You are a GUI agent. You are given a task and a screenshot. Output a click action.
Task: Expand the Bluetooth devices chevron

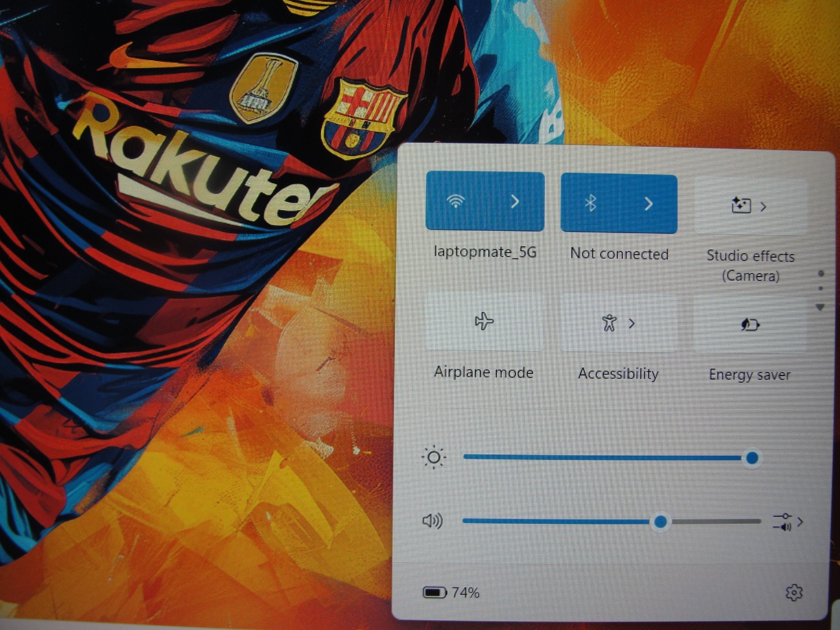[x=648, y=204]
